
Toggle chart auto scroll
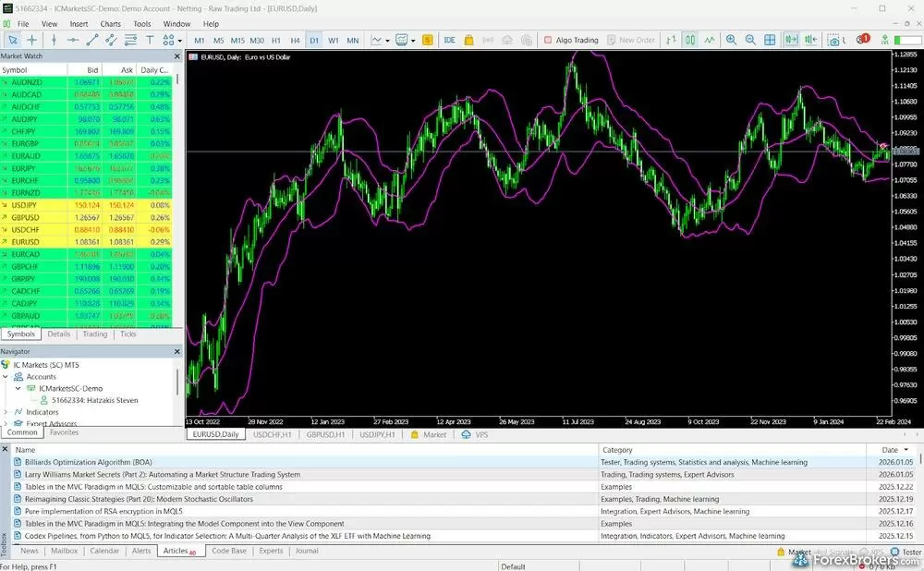788,39
